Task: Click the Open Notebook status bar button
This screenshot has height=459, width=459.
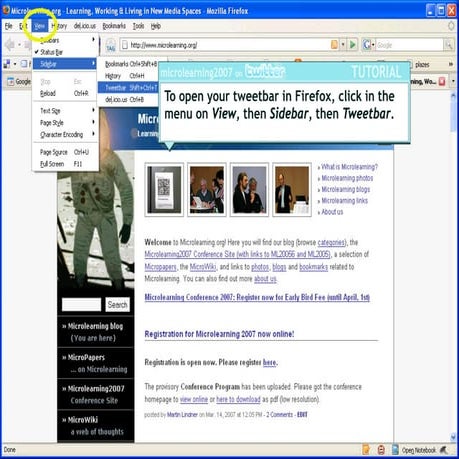Action: pyautogui.click(x=418, y=450)
